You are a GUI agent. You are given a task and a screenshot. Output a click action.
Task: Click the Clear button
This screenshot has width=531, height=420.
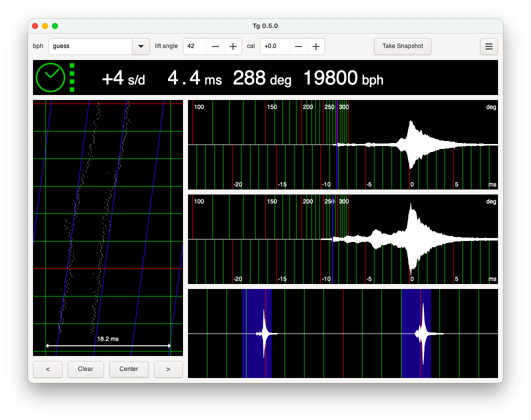point(85,369)
